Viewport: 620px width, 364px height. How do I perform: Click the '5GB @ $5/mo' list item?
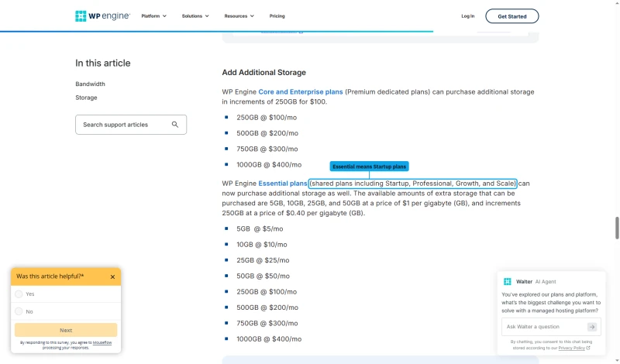pyautogui.click(x=260, y=228)
